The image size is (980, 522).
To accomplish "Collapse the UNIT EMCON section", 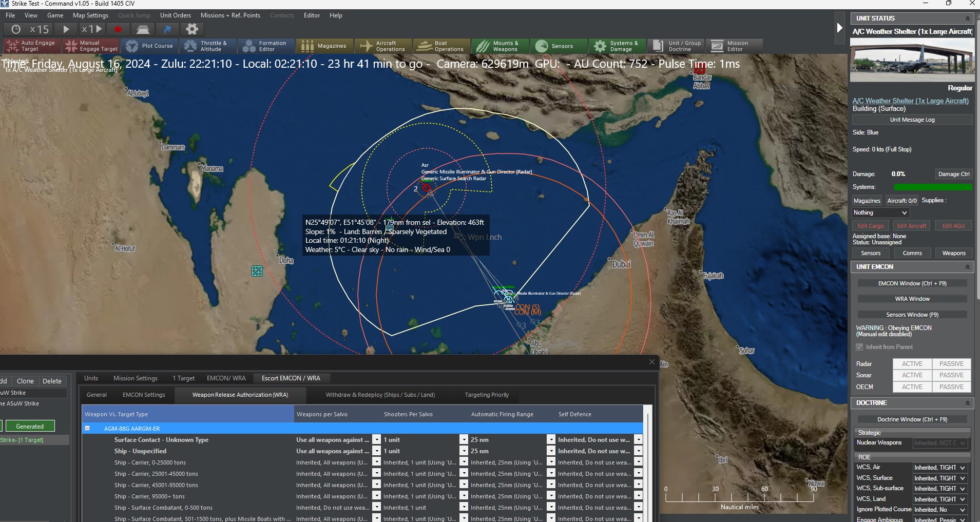I will tap(968, 267).
